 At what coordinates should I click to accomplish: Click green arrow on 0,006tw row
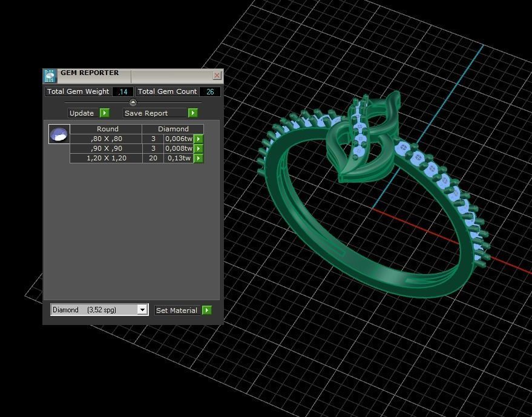(x=199, y=139)
